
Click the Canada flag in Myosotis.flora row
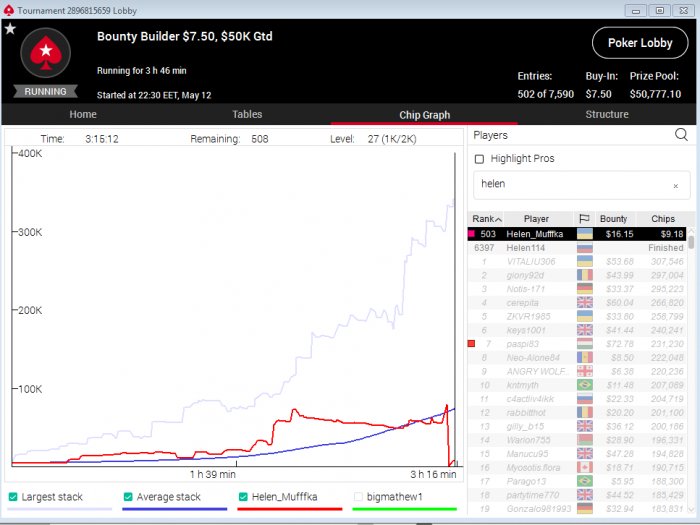click(x=585, y=467)
